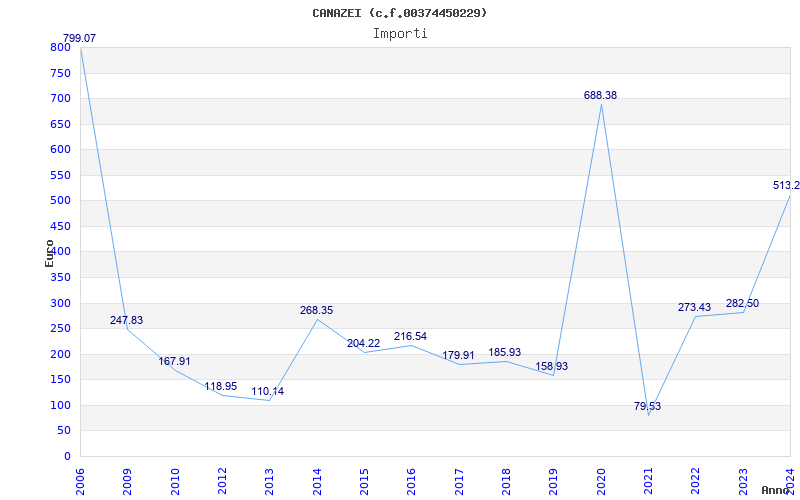This screenshot has width=800, height=500.
Task: Click the 350 y-axis tick label
Action: 60,278
